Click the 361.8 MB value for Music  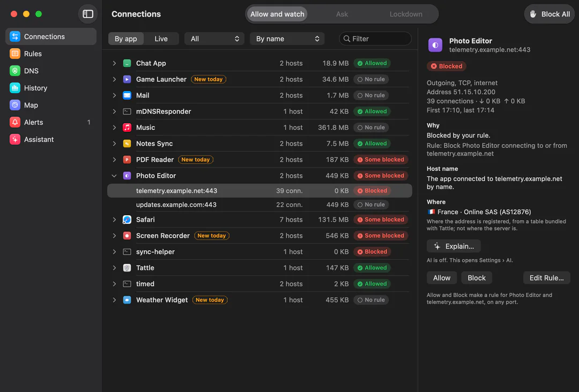click(x=333, y=127)
